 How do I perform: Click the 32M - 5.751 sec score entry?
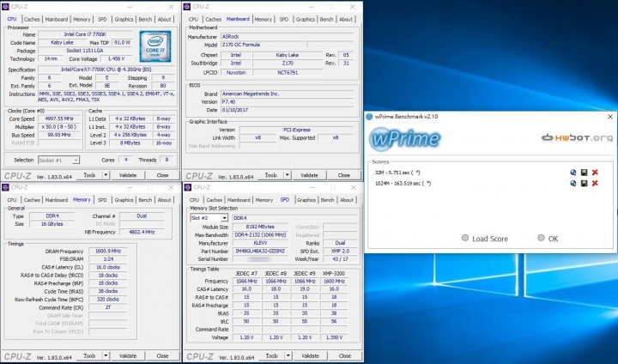(x=397, y=173)
